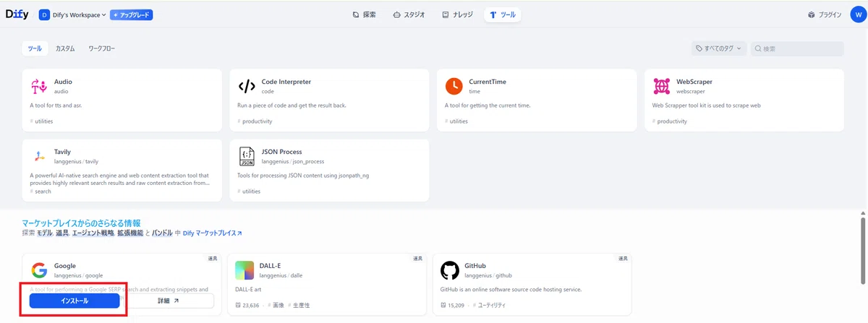
Task: Click the Audio tool icon
Action: pos(39,86)
